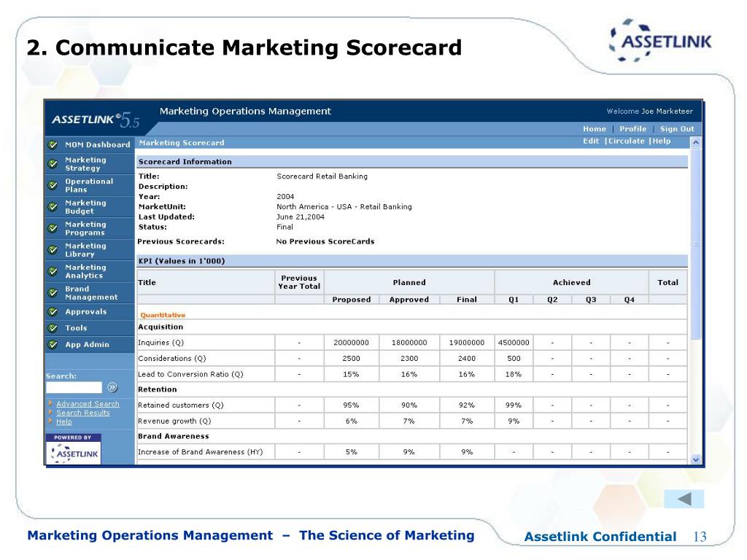Open Marketing Library

[x=86, y=249]
